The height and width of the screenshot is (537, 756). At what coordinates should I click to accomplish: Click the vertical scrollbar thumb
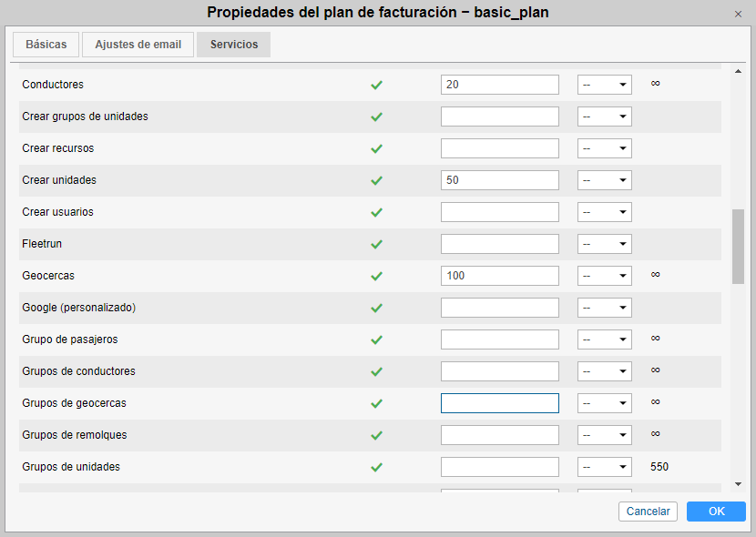click(738, 246)
